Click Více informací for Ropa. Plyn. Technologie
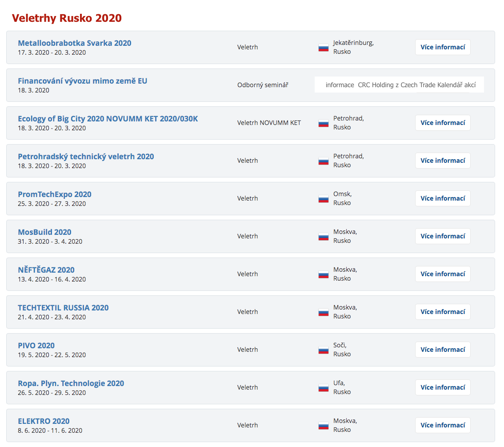504x447 pixels. click(x=443, y=387)
